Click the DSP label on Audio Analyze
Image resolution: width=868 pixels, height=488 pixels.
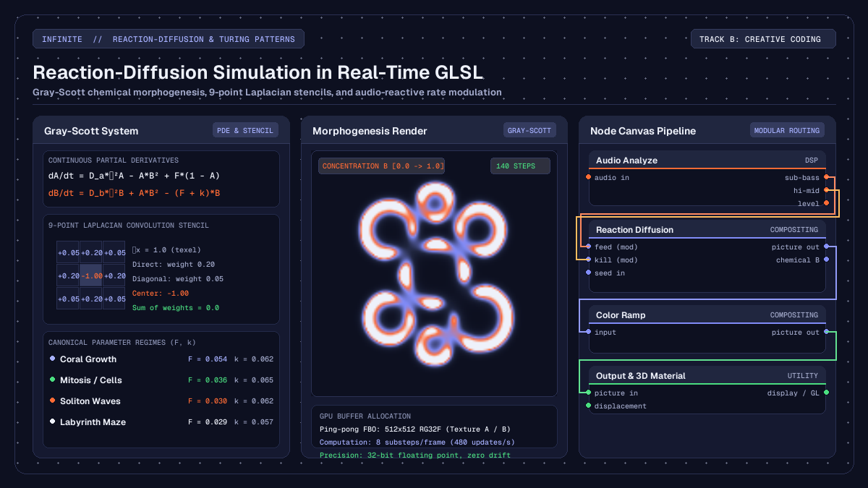812,160
